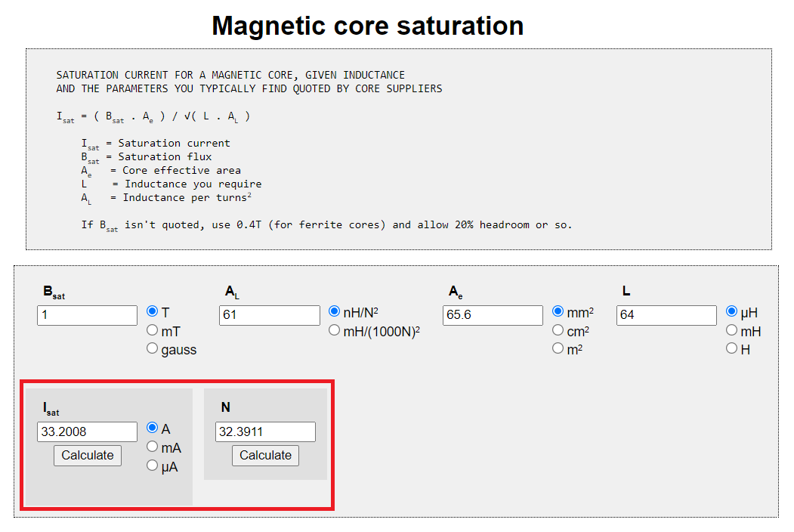Image resolution: width=794 pixels, height=532 pixels.
Task: Select mT unit for saturation flux
Action: 153,330
